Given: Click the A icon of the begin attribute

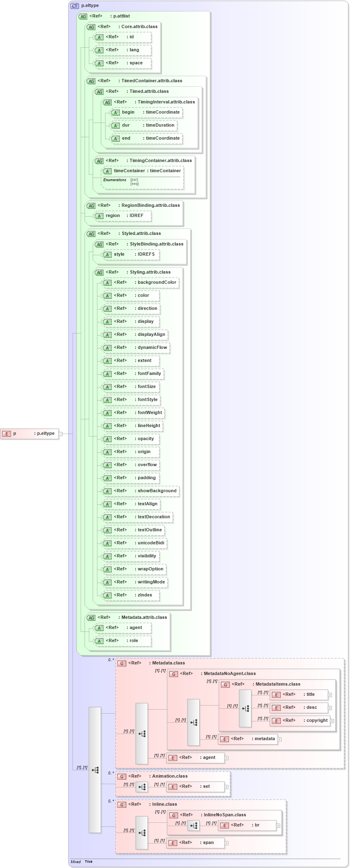Looking at the screenshot, I should point(115,113).
